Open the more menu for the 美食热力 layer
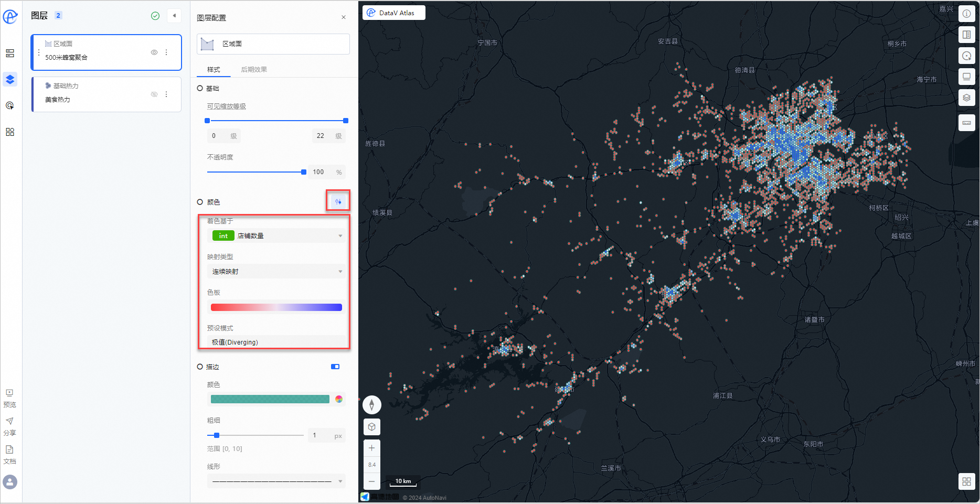Screen dimensions: 980x504 click(x=166, y=94)
